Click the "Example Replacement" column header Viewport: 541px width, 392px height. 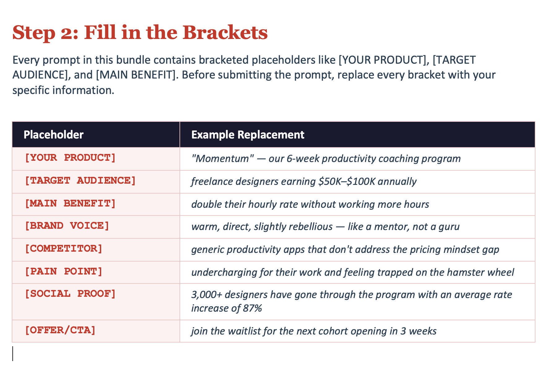[x=248, y=135]
